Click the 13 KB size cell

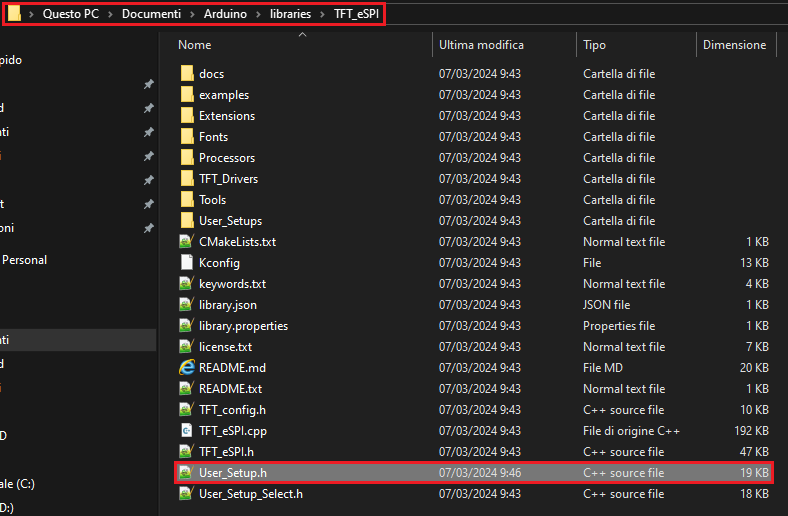click(754, 263)
